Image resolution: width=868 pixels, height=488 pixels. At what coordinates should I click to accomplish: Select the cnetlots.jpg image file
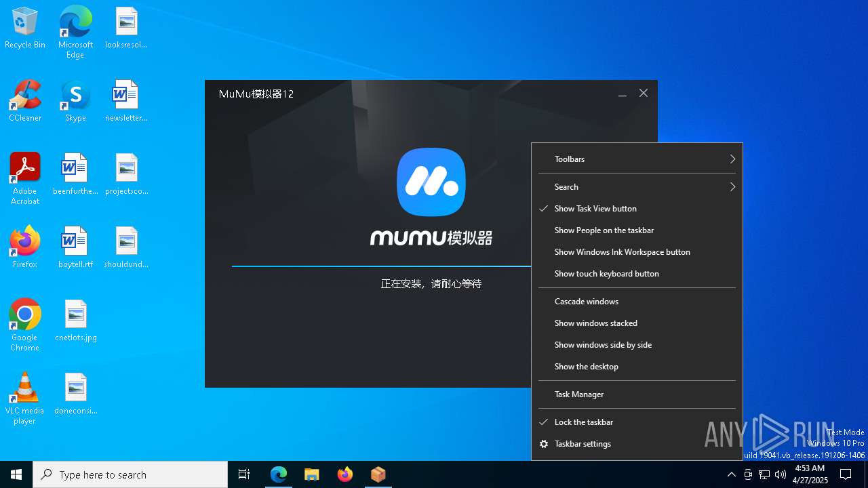click(75, 321)
